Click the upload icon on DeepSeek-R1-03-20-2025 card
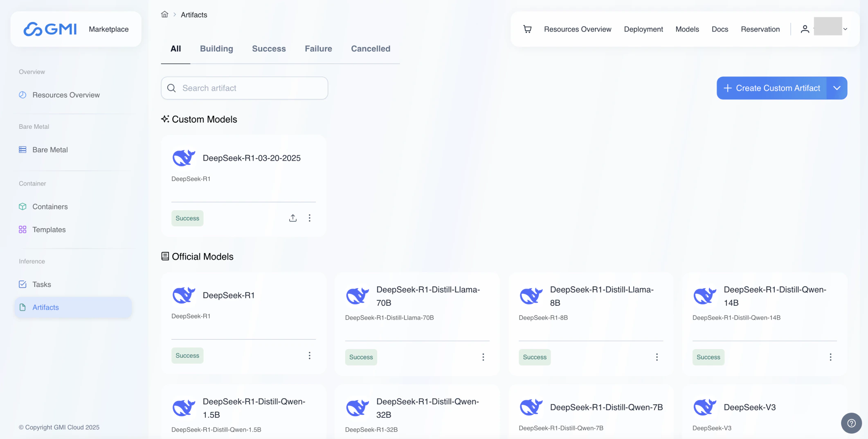The height and width of the screenshot is (439, 868). coord(293,218)
